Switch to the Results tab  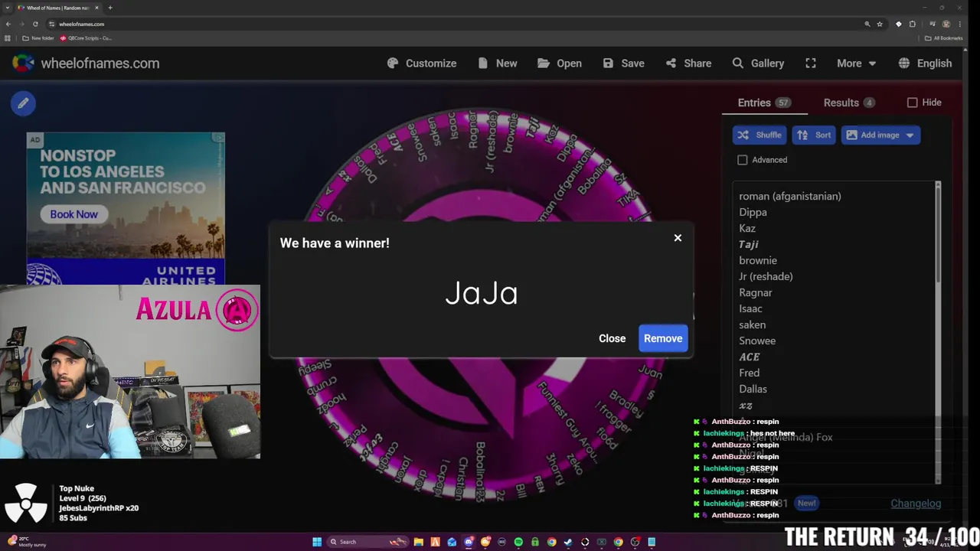(x=849, y=103)
